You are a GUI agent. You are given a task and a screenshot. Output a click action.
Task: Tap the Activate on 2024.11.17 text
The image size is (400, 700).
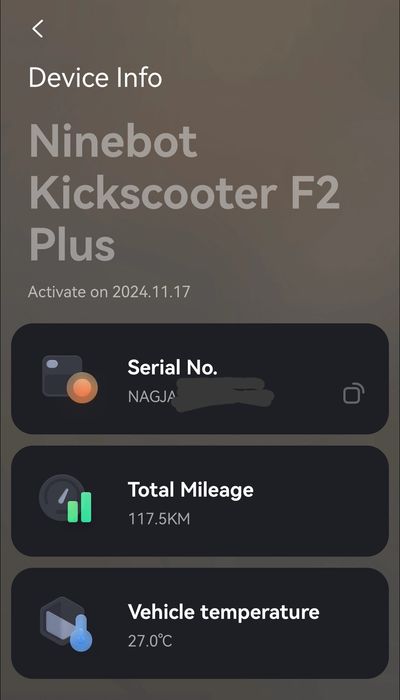[x=109, y=292]
